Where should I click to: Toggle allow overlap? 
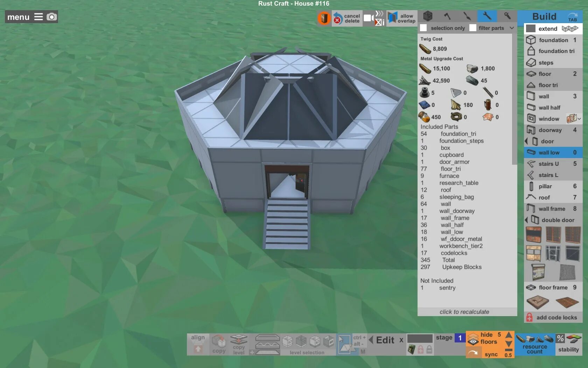coord(402,18)
